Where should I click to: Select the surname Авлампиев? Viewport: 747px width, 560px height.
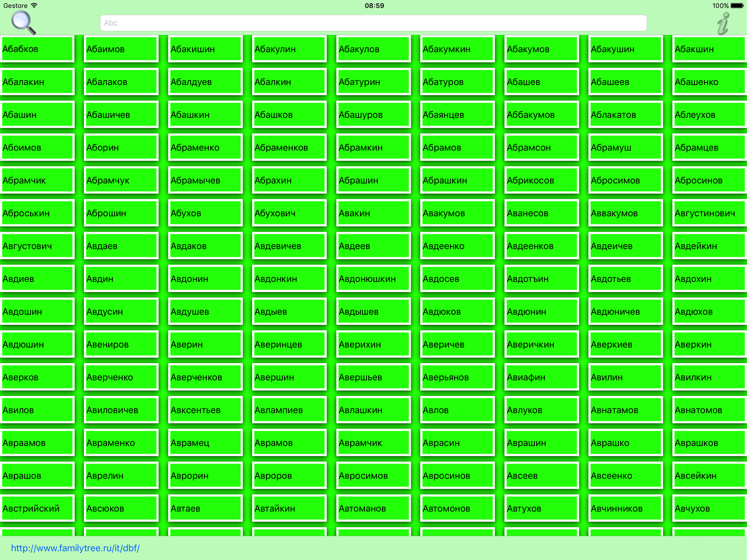289,410
